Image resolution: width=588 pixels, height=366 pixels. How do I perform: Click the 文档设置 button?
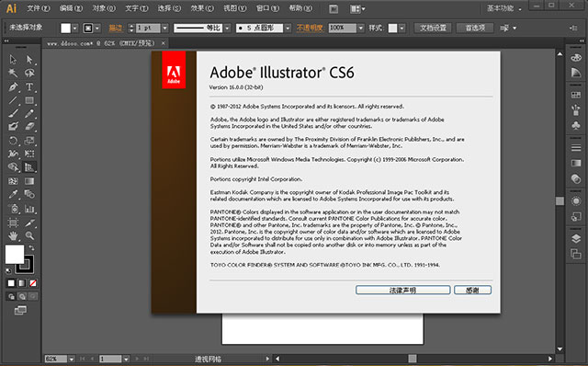pos(433,28)
